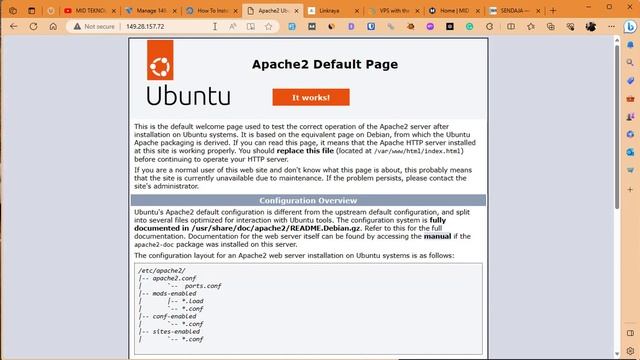Click the green Grammarly extension icon
This screenshot has width=640, height=360.
(x=469, y=27)
